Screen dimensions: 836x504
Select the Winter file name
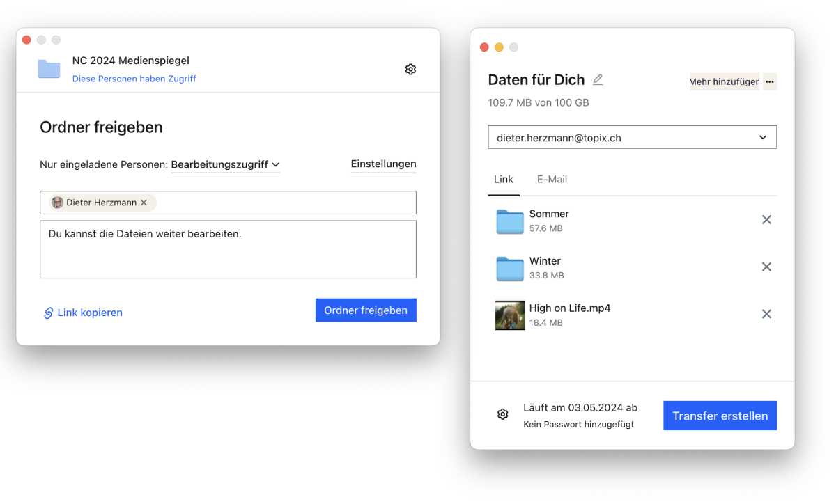(545, 261)
